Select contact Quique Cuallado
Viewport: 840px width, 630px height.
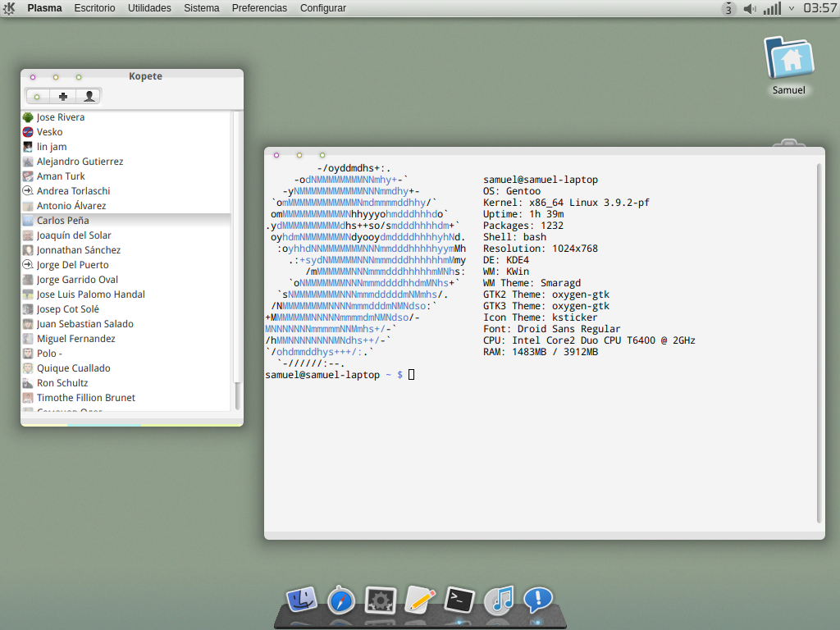(x=126, y=368)
